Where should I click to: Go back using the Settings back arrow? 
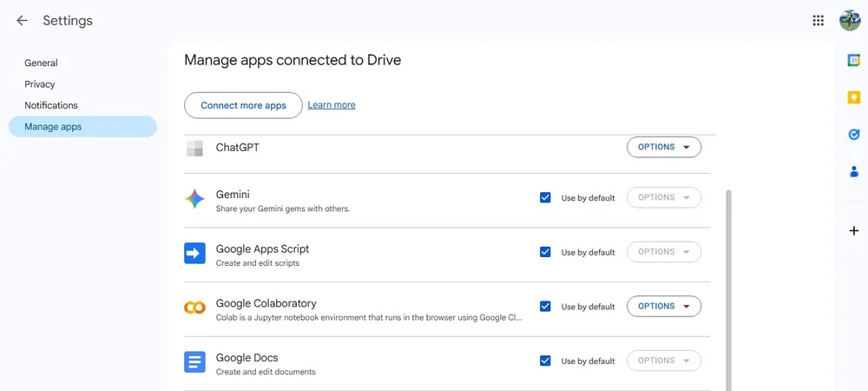(22, 21)
